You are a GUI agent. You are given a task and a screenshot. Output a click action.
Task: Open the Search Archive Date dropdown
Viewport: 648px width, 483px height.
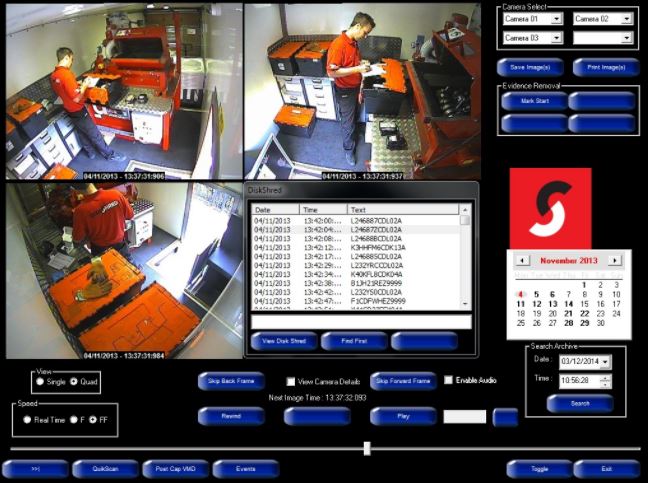pos(605,362)
